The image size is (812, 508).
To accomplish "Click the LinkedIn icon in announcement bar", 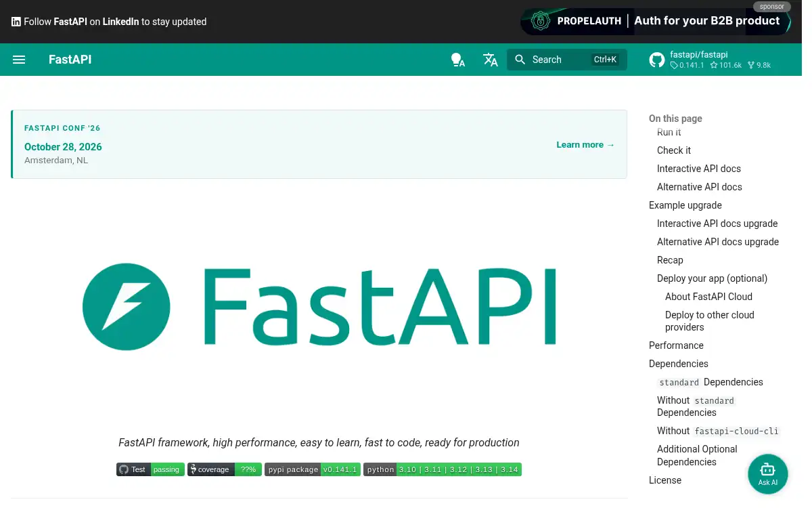I will point(16,22).
